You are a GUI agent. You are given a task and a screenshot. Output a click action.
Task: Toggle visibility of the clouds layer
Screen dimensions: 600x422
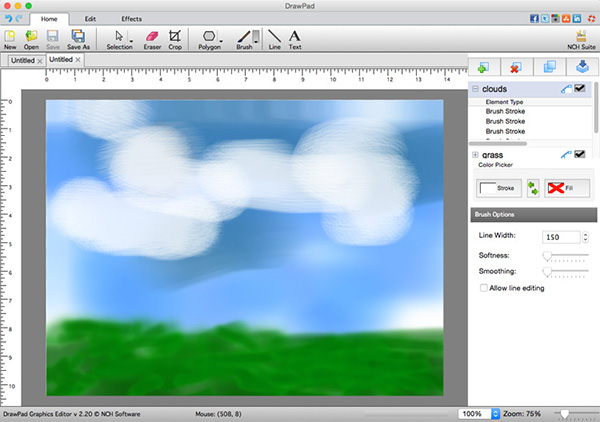point(580,88)
